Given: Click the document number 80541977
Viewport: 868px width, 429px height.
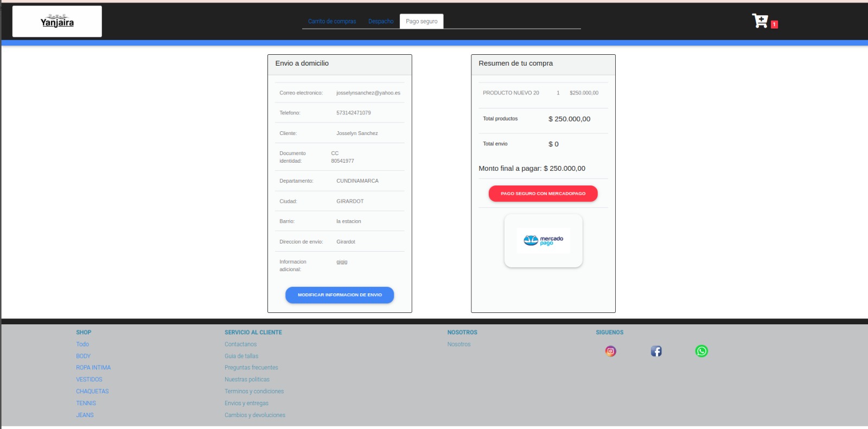Looking at the screenshot, I should (342, 161).
